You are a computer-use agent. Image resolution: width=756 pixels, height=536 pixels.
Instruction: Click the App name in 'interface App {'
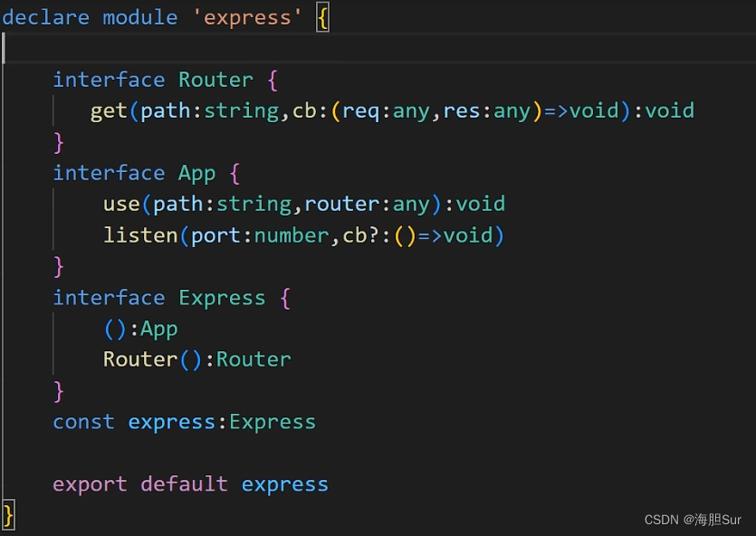tap(196, 174)
